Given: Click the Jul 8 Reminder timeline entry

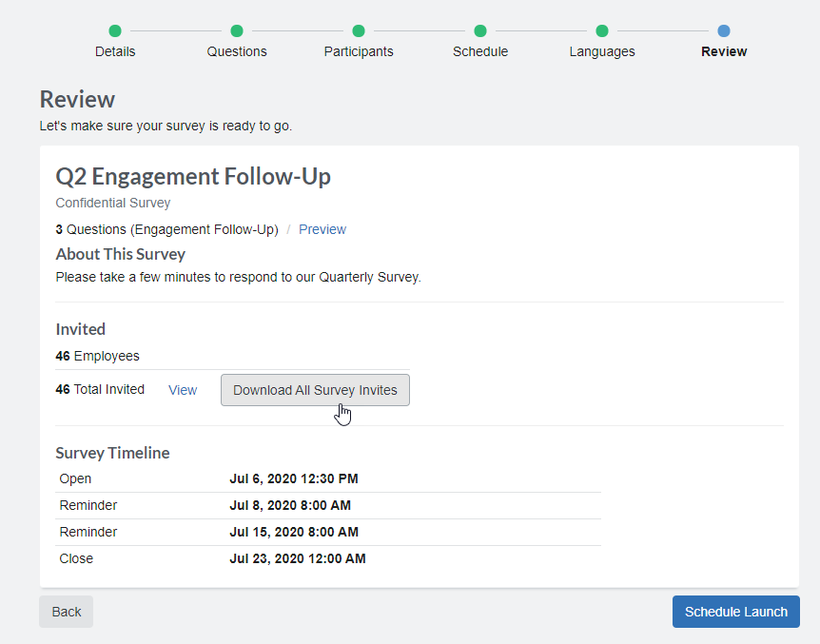Looking at the screenshot, I should tap(295, 505).
